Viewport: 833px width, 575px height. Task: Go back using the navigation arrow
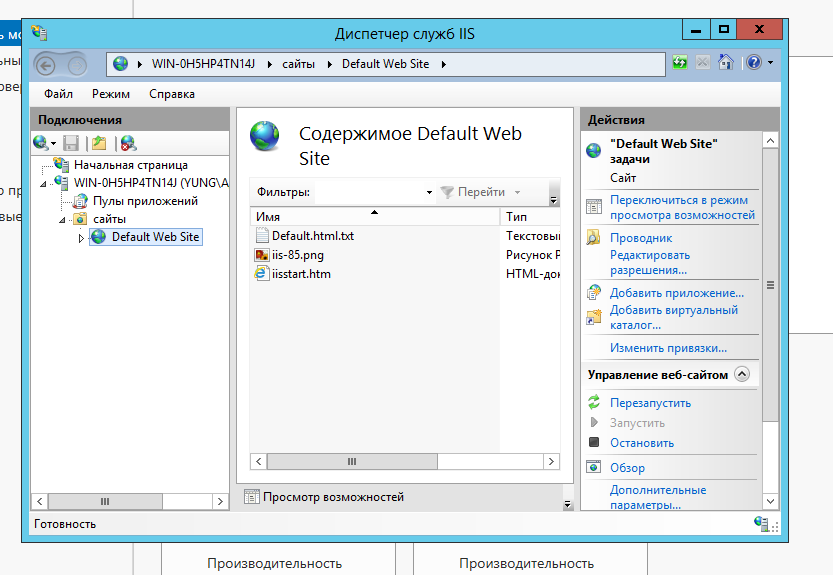click(46, 66)
